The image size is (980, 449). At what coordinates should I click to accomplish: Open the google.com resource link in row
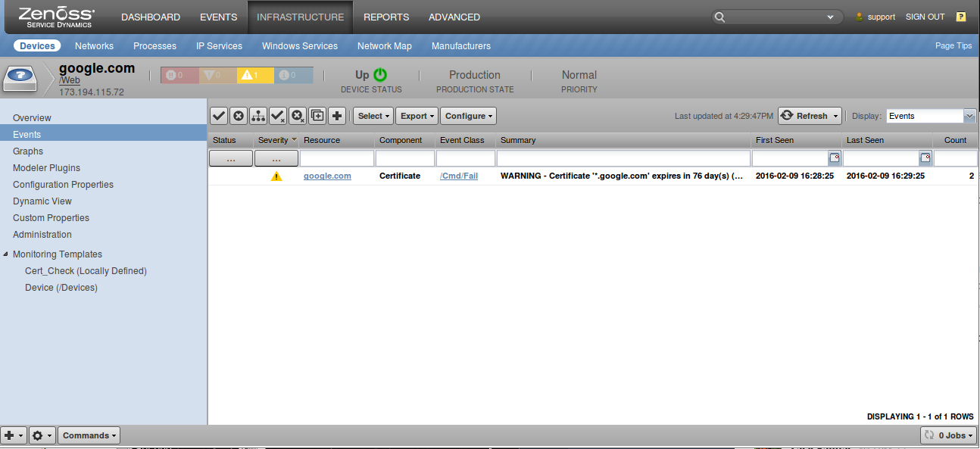point(327,176)
